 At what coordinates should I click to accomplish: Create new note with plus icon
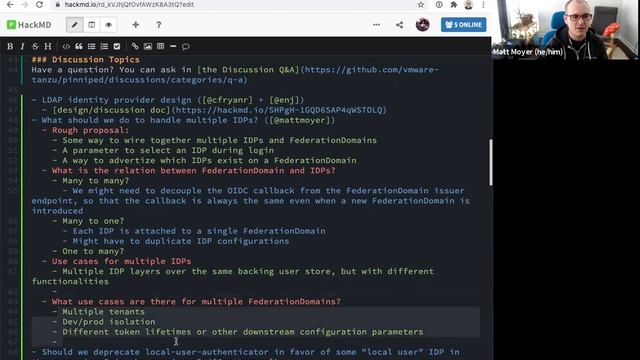click(136, 25)
